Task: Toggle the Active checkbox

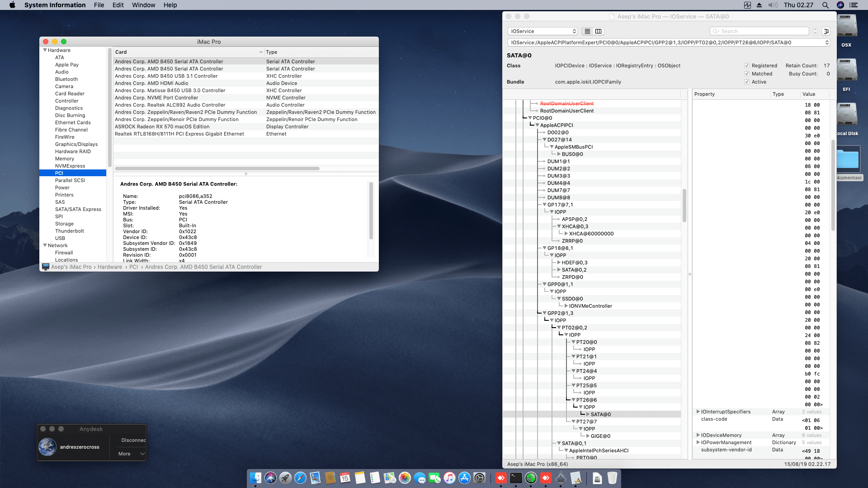Action: 747,82
